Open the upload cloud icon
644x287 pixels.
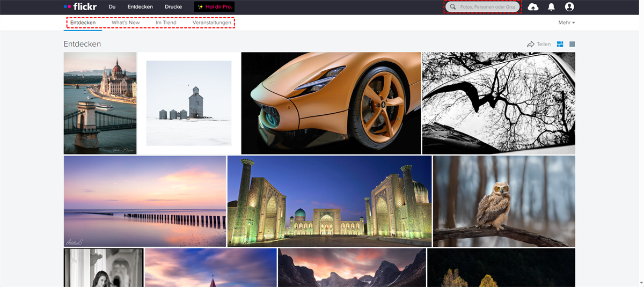(533, 7)
